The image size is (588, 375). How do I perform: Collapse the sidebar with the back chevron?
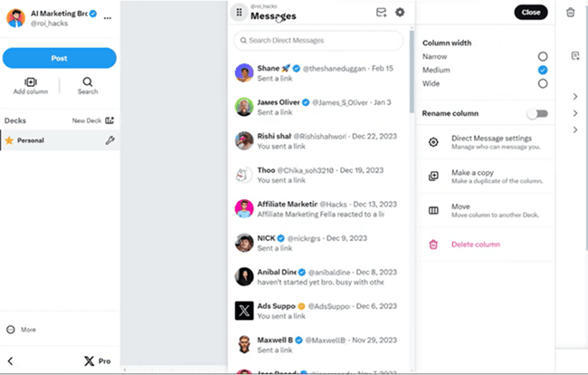coord(11,361)
